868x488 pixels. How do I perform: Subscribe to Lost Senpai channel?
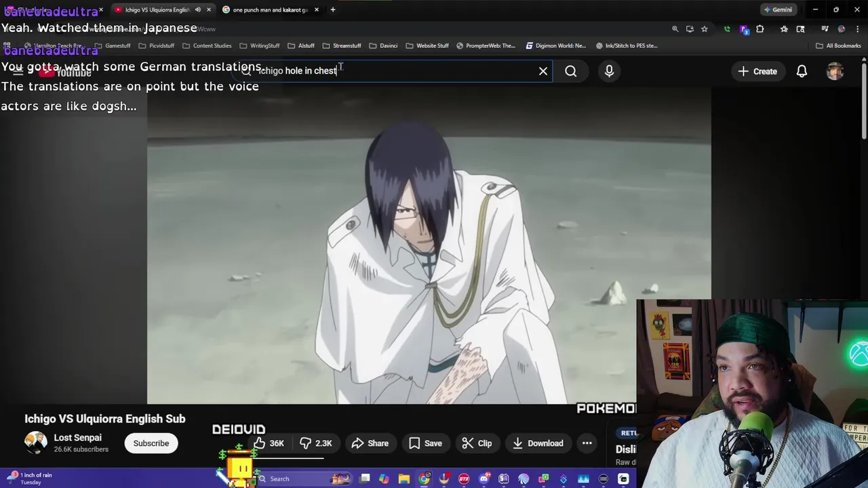[x=151, y=443]
